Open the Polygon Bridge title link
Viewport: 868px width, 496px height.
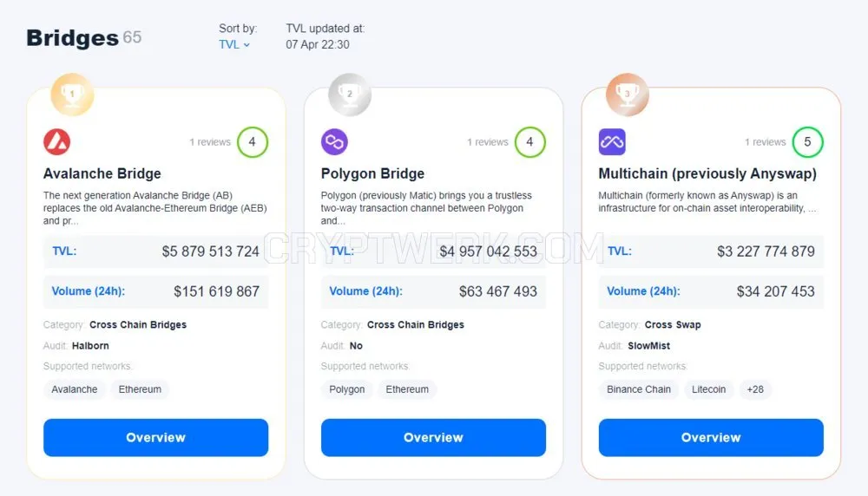tap(372, 173)
